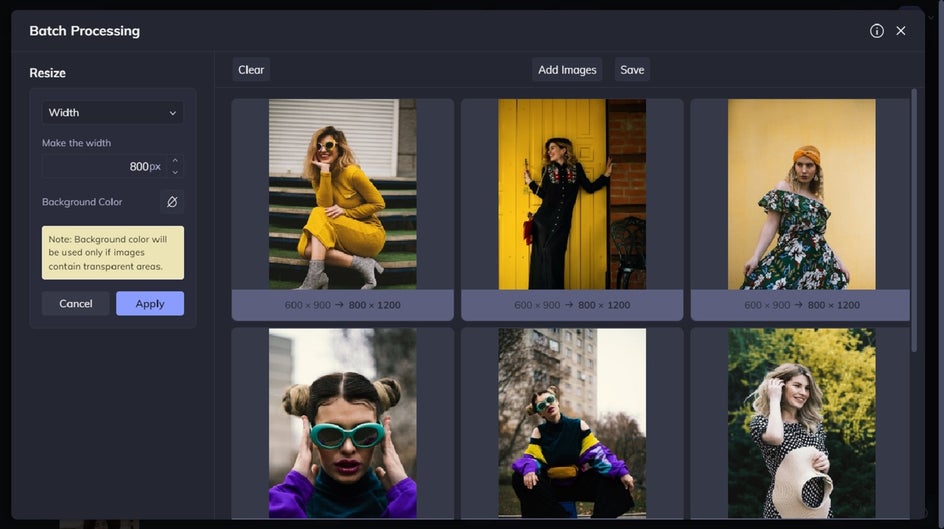Select the floral dress photo thumbnail
The height and width of the screenshot is (529, 944).
(801, 194)
